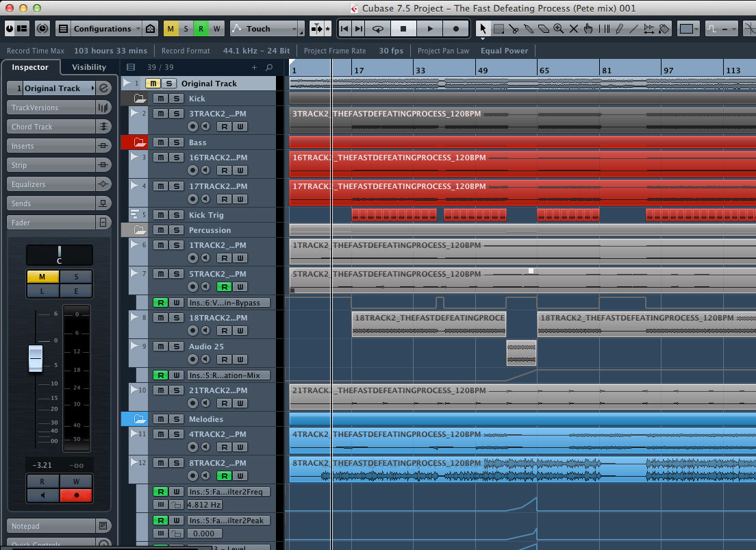The image size is (756, 550).
Task: Select the Color paint bucket tool
Action: (x=664, y=29)
